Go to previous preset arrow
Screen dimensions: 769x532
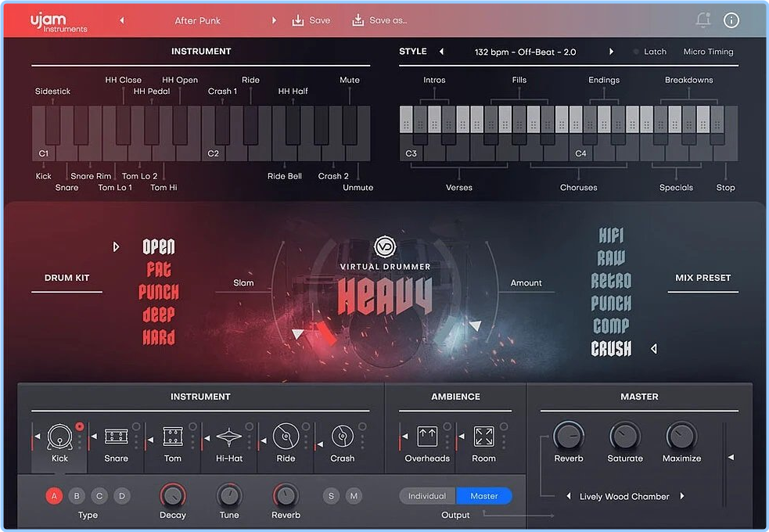[x=122, y=20]
